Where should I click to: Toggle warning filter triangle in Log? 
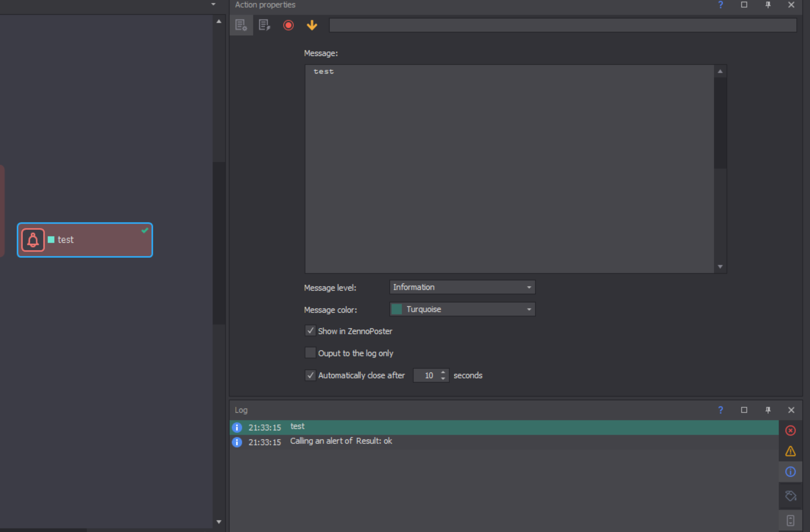pos(790,451)
